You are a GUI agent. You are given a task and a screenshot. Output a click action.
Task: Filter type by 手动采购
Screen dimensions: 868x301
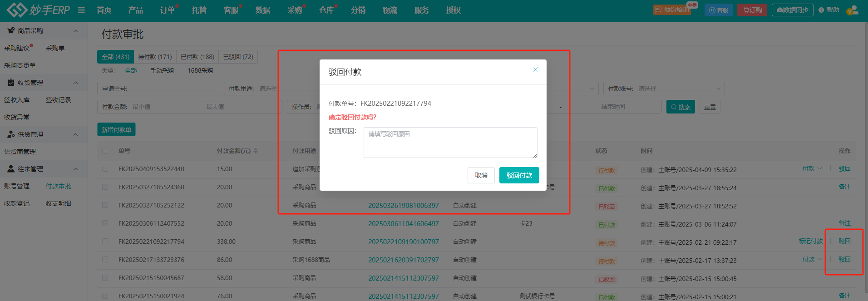(162, 70)
